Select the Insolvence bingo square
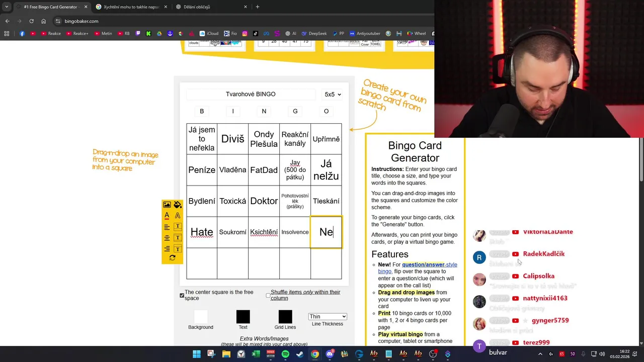The width and height of the screenshot is (644, 362). click(295, 232)
